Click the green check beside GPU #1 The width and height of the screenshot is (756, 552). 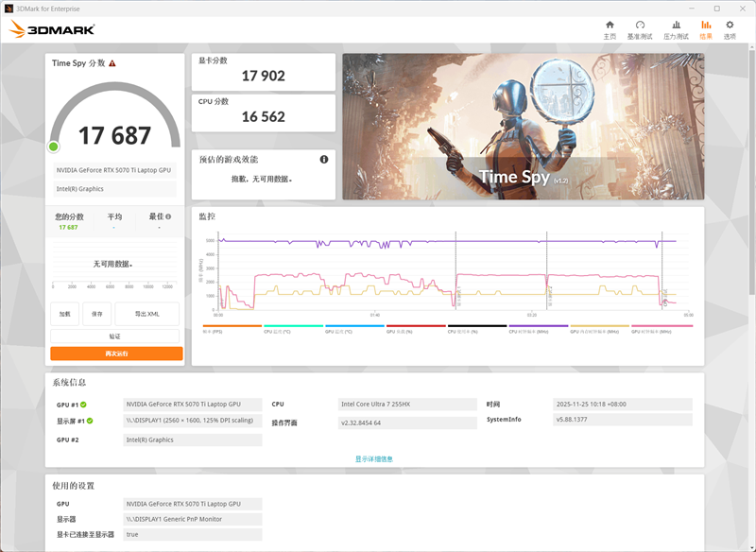(x=84, y=405)
